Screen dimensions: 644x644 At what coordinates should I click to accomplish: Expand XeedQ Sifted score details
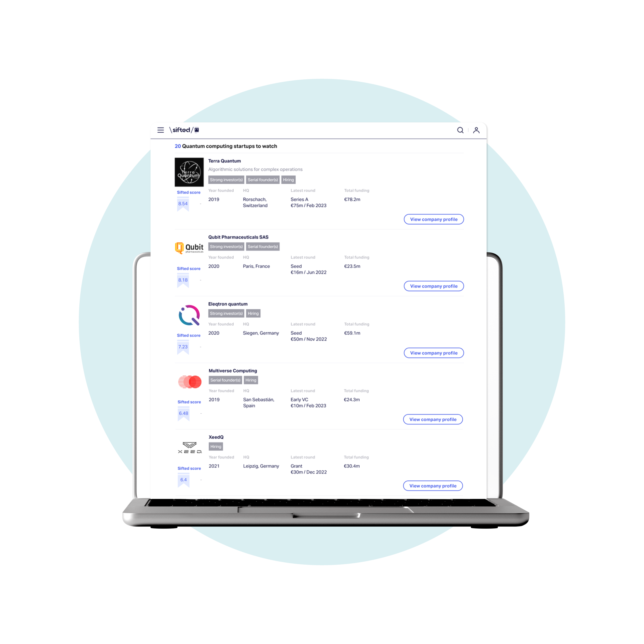point(203,478)
